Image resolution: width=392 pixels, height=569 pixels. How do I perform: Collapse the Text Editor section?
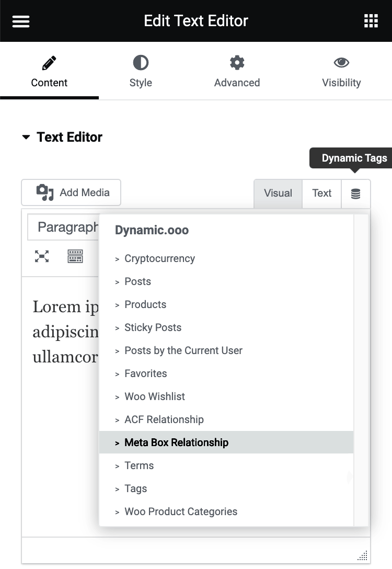26,136
